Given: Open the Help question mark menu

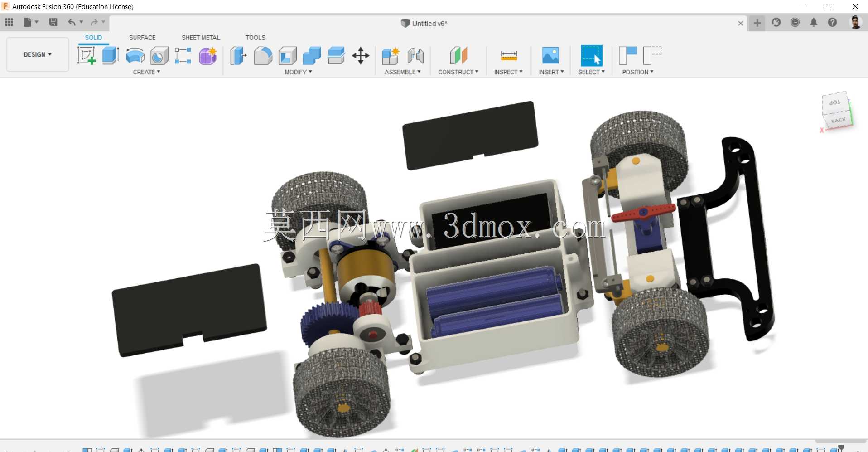Looking at the screenshot, I should [x=832, y=22].
